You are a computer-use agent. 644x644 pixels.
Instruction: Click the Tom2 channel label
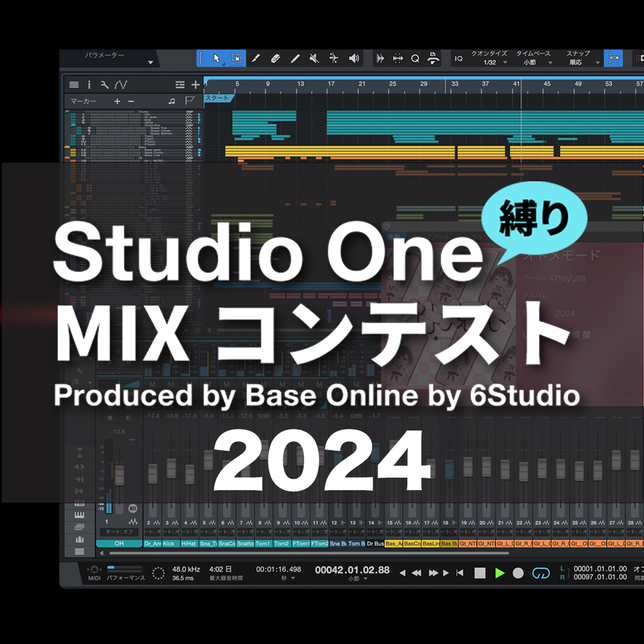pos(281,543)
